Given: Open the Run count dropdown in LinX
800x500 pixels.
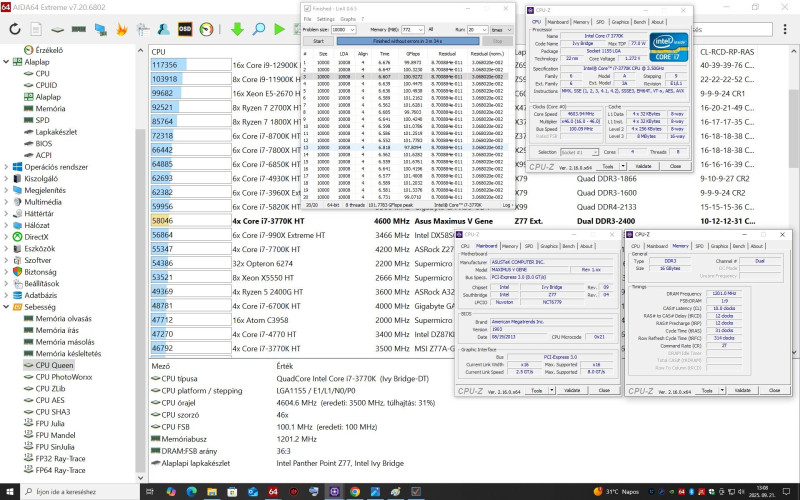Looking at the screenshot, I should 484,30.
